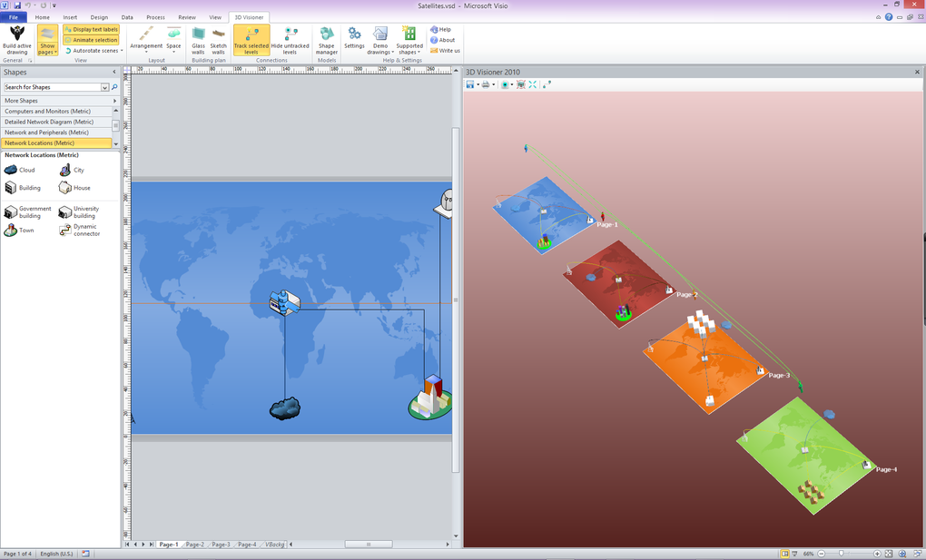Select the House shape in stencil

tap(74, 188)
